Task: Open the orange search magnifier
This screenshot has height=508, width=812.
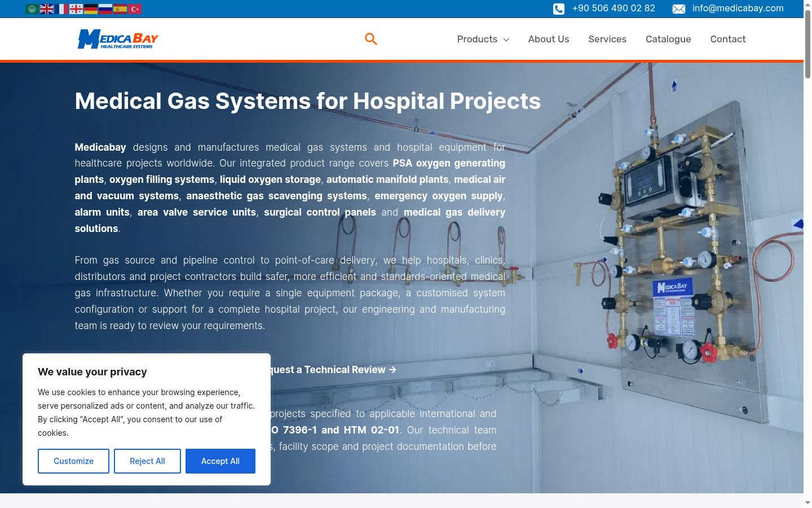Action: pyautogui.click(x=370, y=39)
